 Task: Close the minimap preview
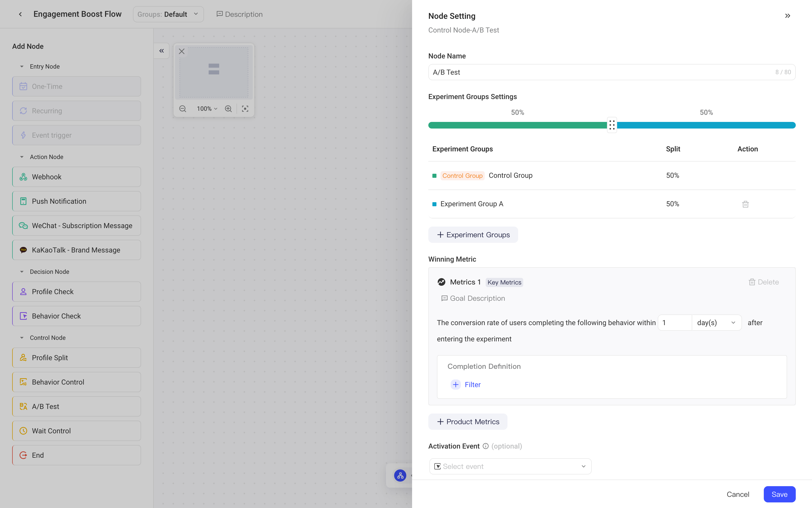coord(181,51)
